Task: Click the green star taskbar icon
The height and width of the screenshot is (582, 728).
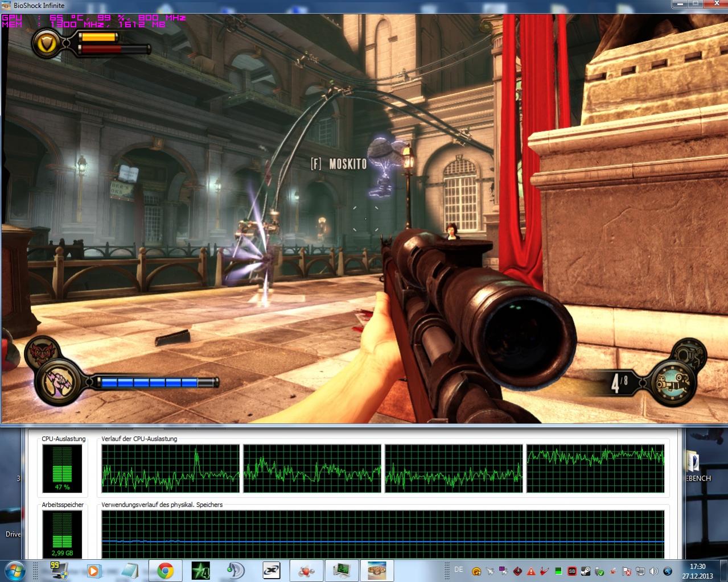Action: tap(200, 570)
